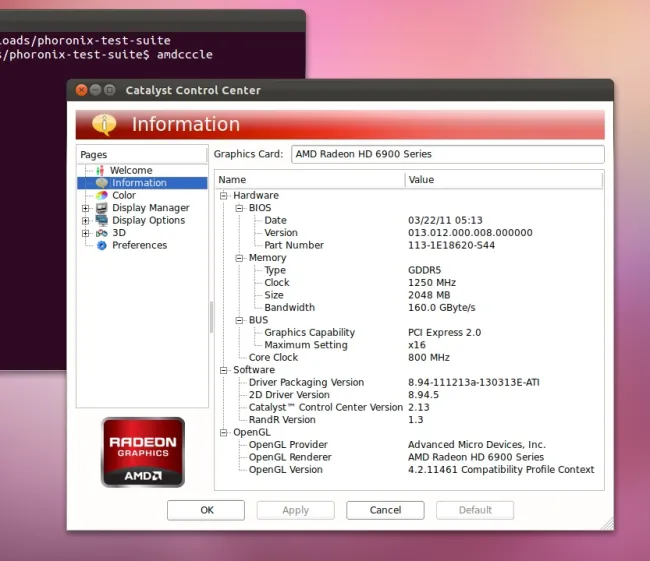The width and height of the screenshot is (650, 561).
Task: Select the Information page
Action: click(139, 183)
